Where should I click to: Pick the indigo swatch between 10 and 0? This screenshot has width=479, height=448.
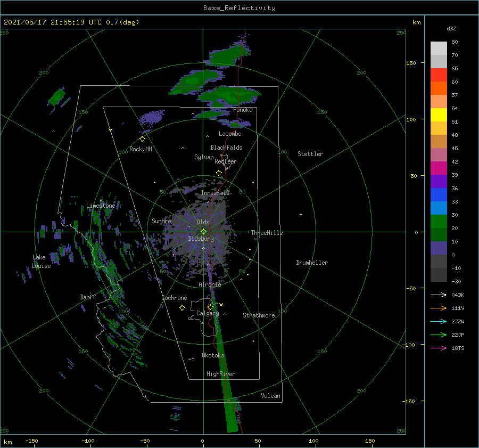439,248
